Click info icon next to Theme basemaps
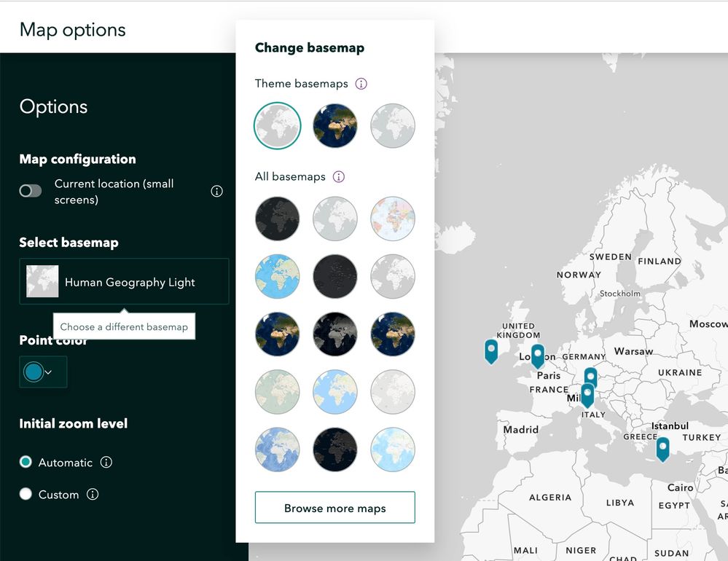Screen dimensions: 728x561 point(361,84)
